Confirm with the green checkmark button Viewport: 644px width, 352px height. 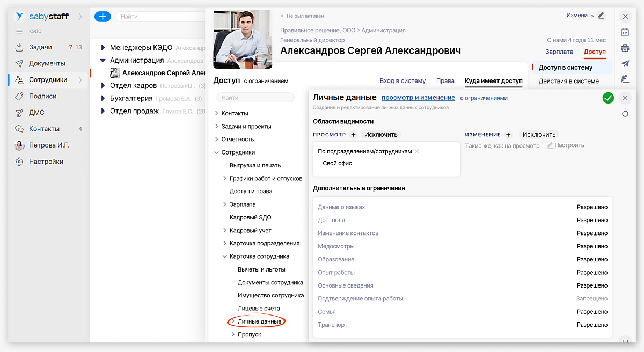click(608, 98)
